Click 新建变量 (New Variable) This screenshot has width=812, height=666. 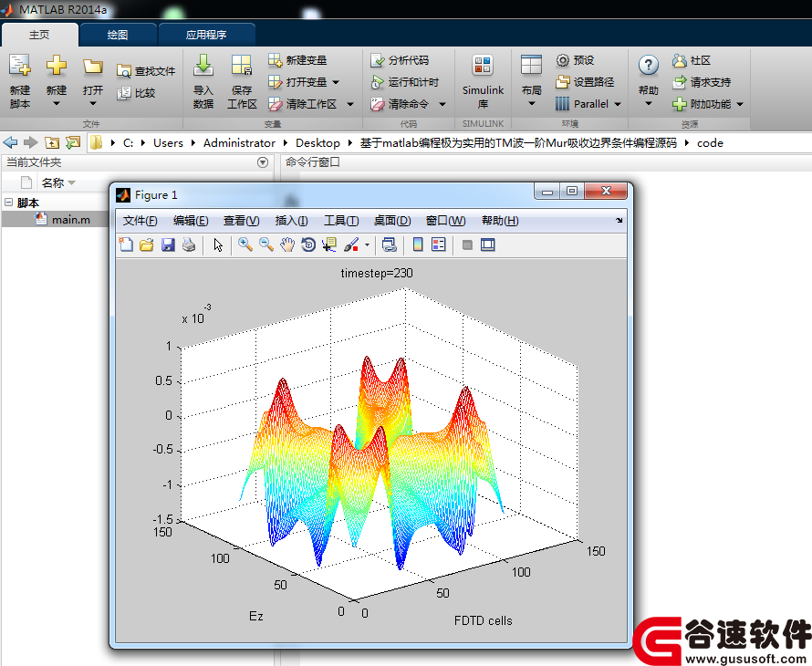[x=297, y=60]
